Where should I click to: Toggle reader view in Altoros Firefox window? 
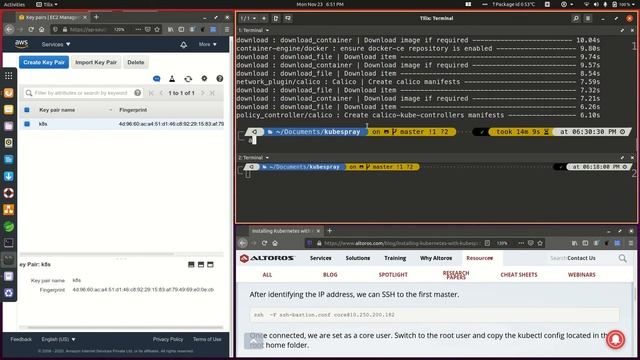tap(487, 243)
